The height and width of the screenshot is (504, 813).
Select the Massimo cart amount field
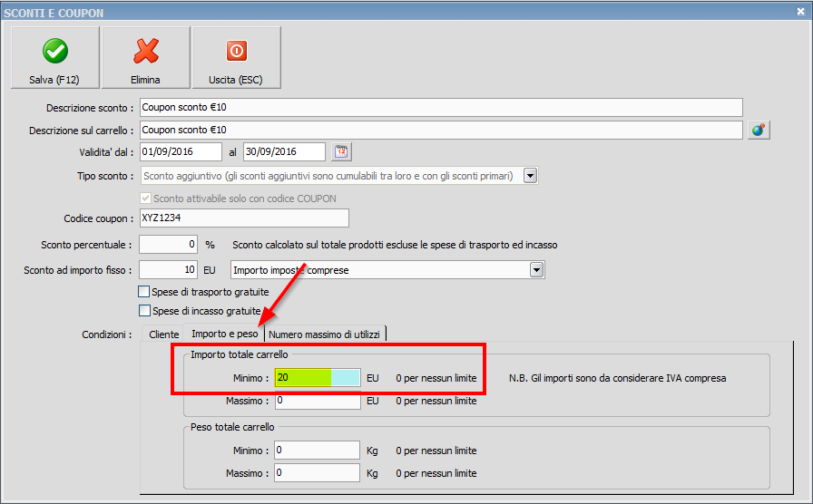pyautogui.click(x=317, y=400)
